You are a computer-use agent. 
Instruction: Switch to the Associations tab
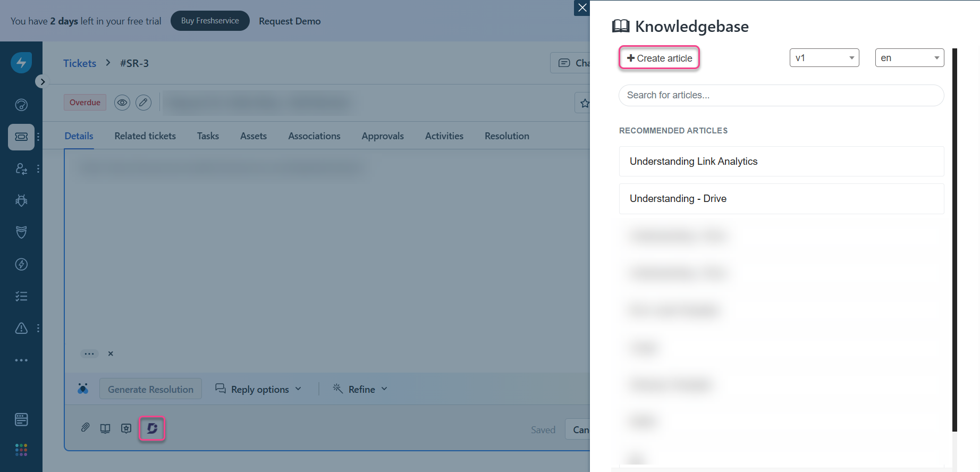pos(314,136)
